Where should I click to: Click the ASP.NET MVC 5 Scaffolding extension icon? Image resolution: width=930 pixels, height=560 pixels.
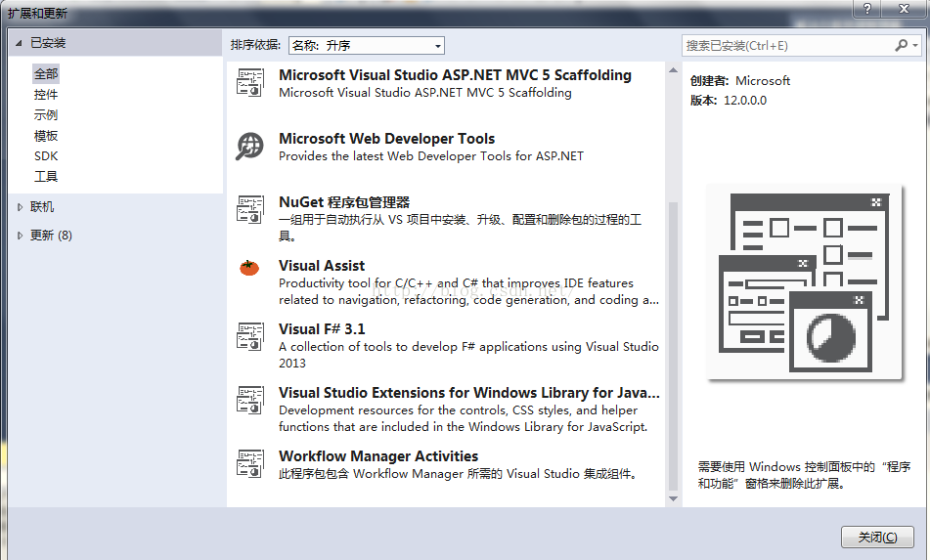(249, 82)
